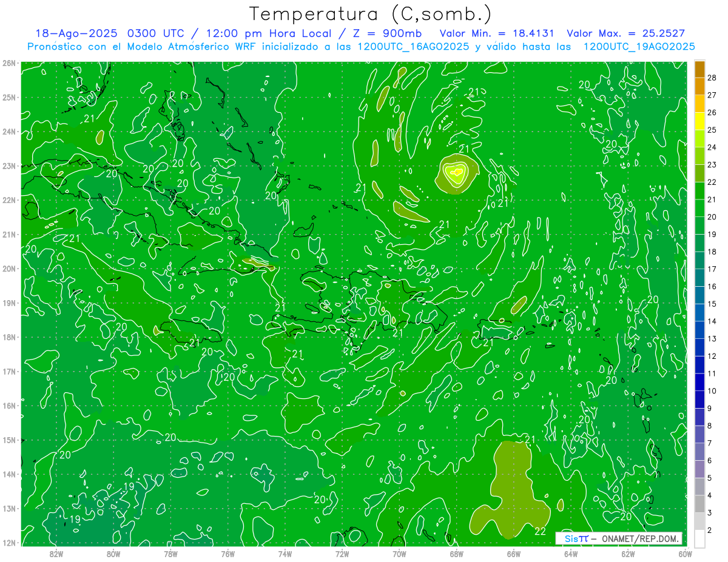Click the "60W" longitude axis label
This screenshot has width=728, height=562.
click(685, 554)
